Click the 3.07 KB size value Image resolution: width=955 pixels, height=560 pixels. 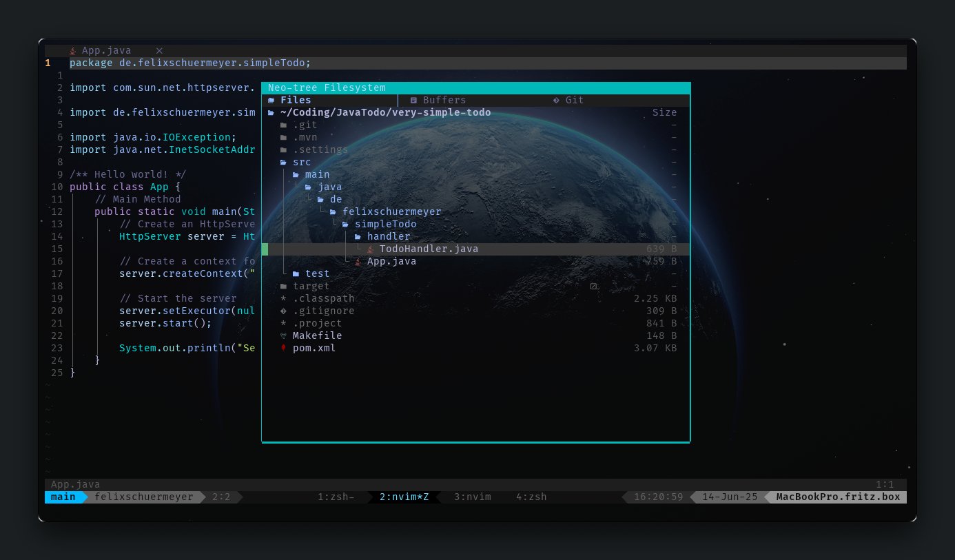point(655,348)
